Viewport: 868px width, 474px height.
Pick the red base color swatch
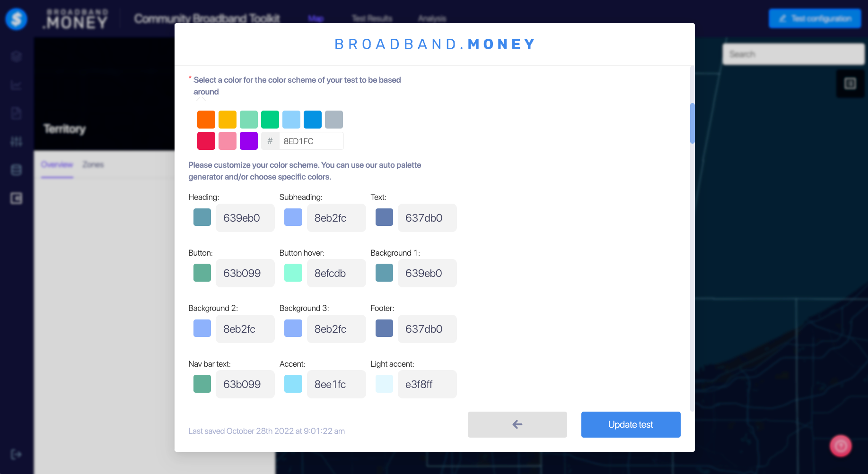(206, 141)
